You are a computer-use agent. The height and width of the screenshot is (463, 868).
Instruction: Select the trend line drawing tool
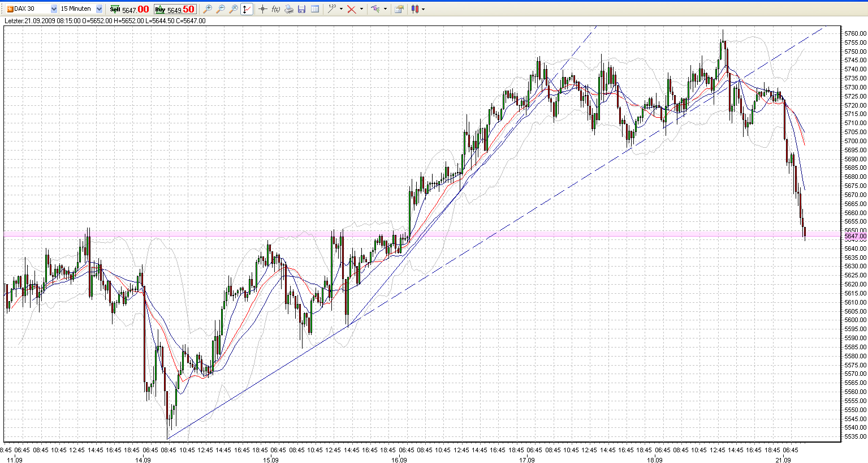(x=332, y=9)
